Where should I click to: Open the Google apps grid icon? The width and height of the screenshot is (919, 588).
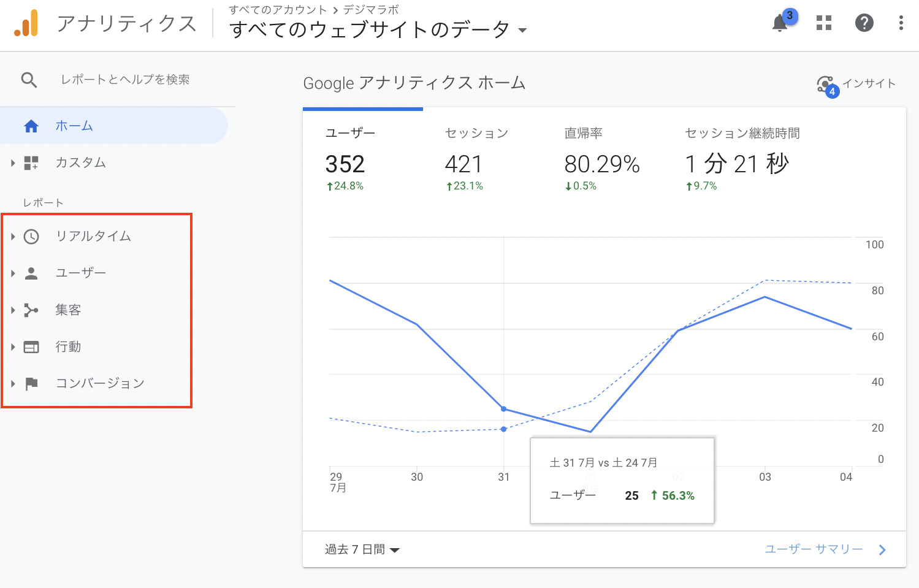[823, 23]
